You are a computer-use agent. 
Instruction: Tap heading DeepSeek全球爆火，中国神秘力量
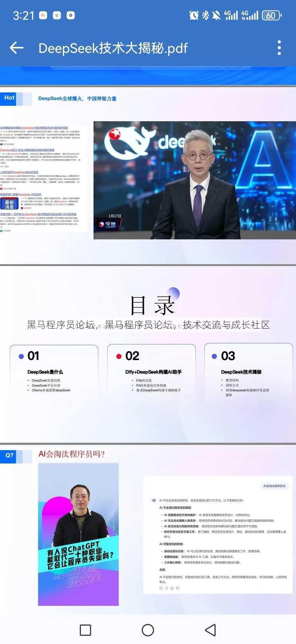click(x=77, y=99)
